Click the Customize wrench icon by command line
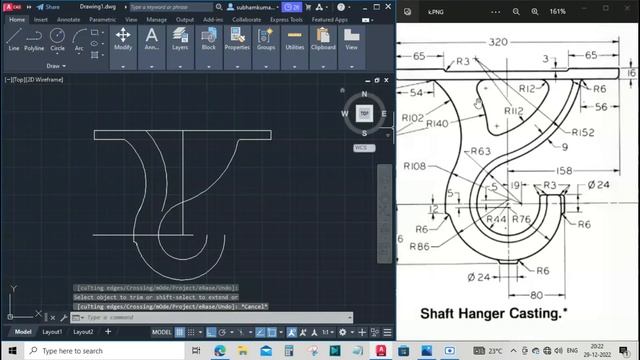640x360 pixels. tap(64, 318)
